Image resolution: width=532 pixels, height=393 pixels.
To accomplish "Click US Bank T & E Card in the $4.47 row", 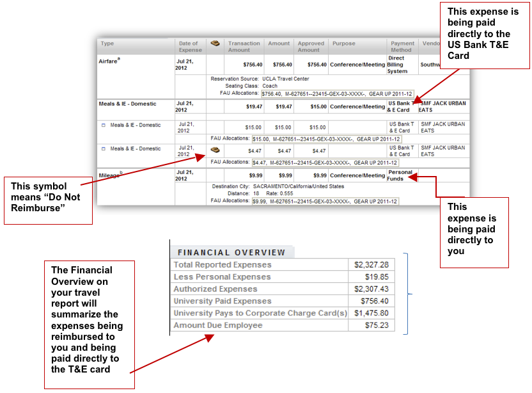I will [x=402, y=151].
